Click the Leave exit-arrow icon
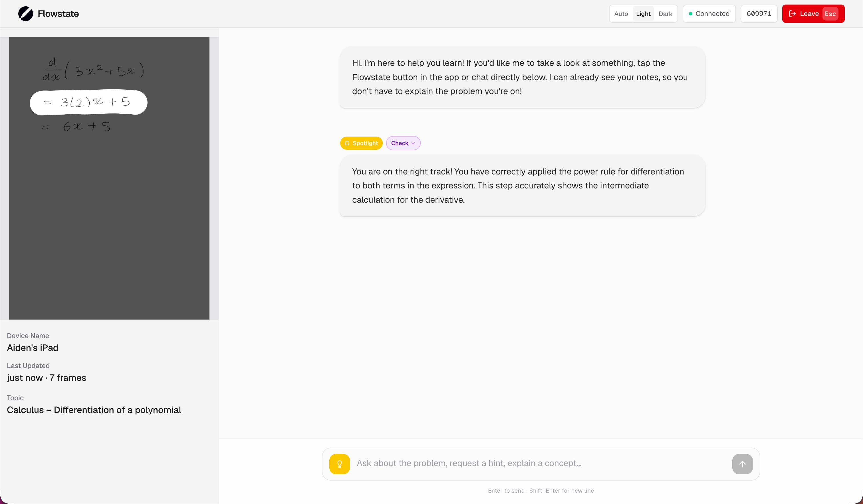The width and height of the screenshot is (863, 504). (792, 14)
